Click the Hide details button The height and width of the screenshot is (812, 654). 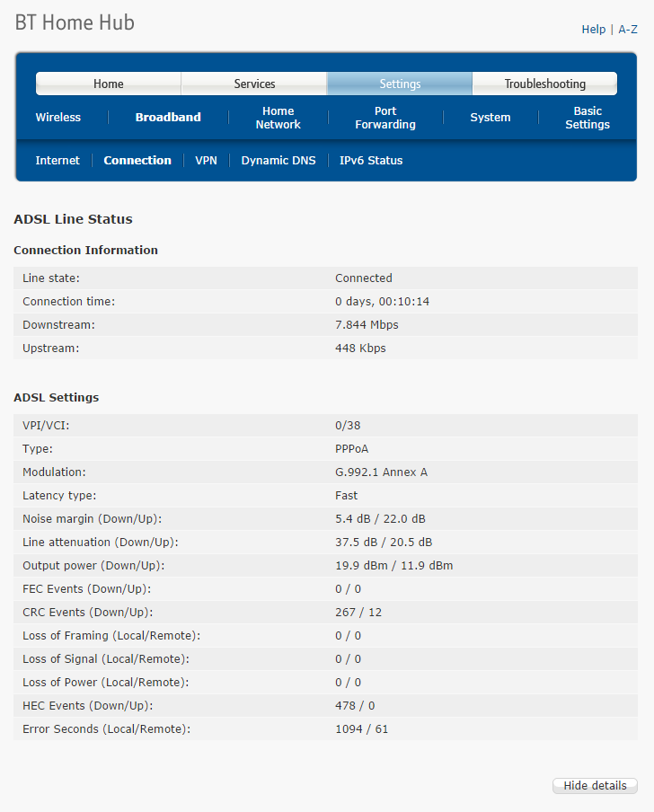(595, 786)
